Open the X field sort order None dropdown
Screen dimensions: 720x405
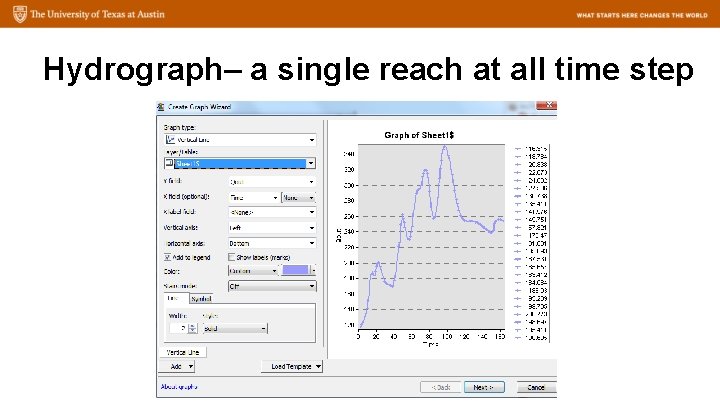click(298, 197)
